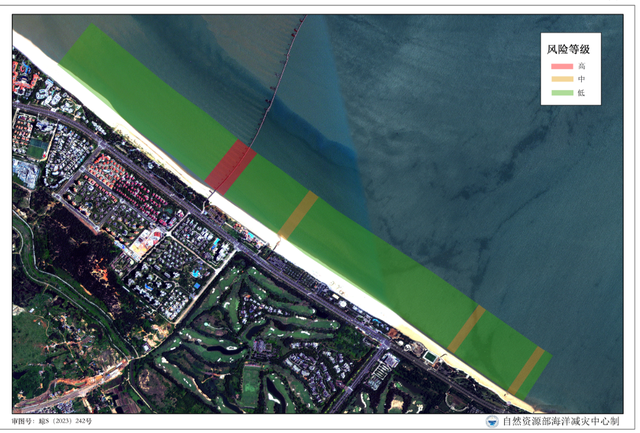640x433 pixels.
Task: Click the last orange band at southeastern end
Action: click(x=526, y=371)
